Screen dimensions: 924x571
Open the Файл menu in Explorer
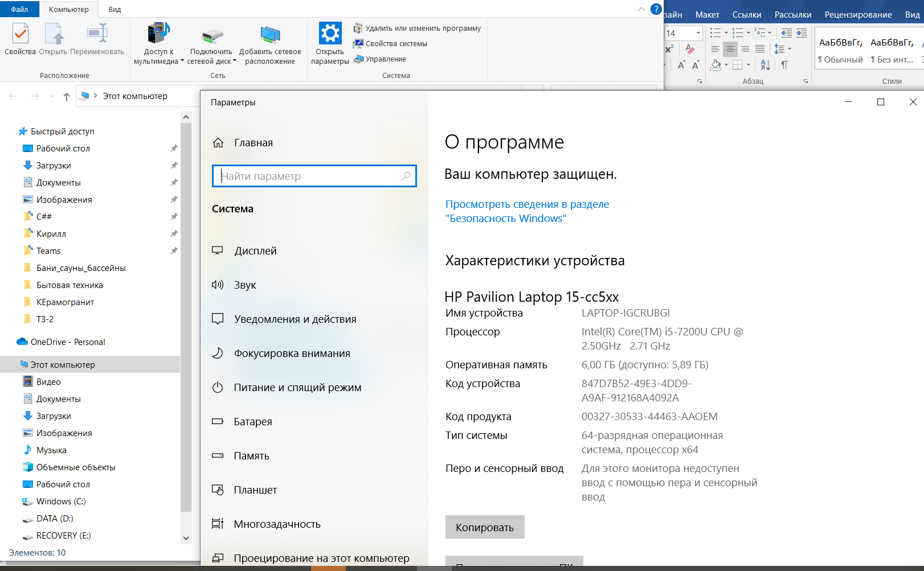[x=19, y=9]
